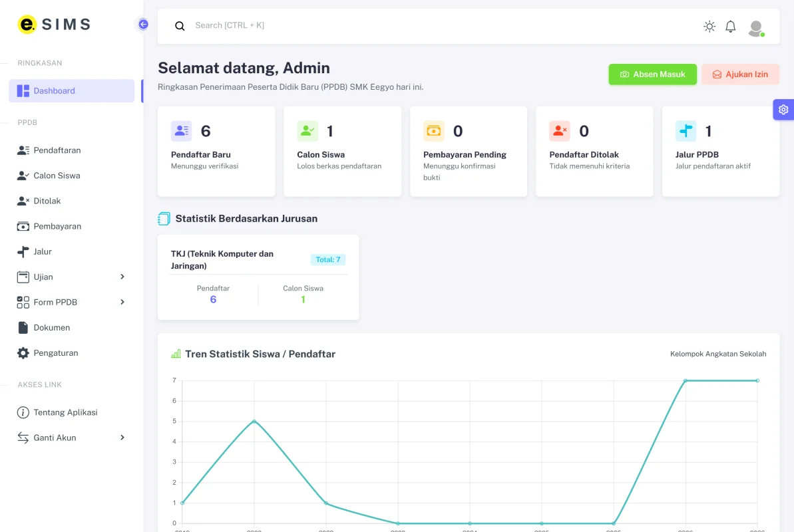The width and height of the screenshot is (794, 532).
Task: Click the Pengaturan gear icon in sidebar
Action: click(x=23, y=353)
